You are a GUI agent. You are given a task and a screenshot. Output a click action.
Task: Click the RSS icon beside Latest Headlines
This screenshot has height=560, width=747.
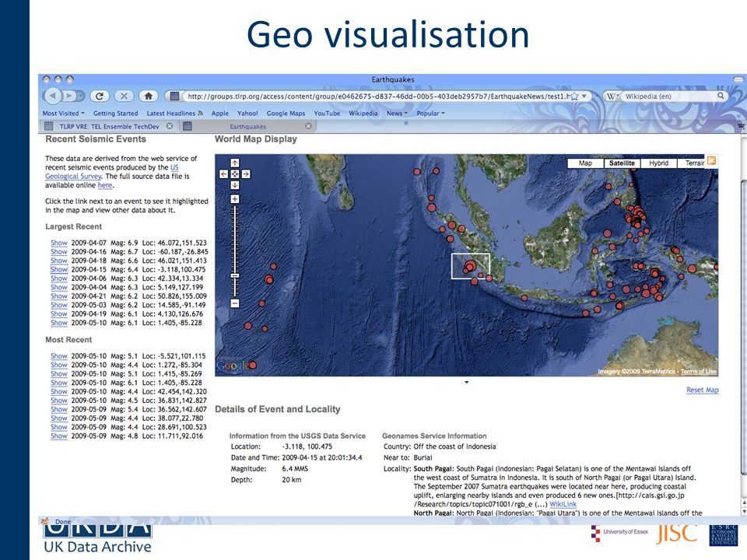(201, 114)
